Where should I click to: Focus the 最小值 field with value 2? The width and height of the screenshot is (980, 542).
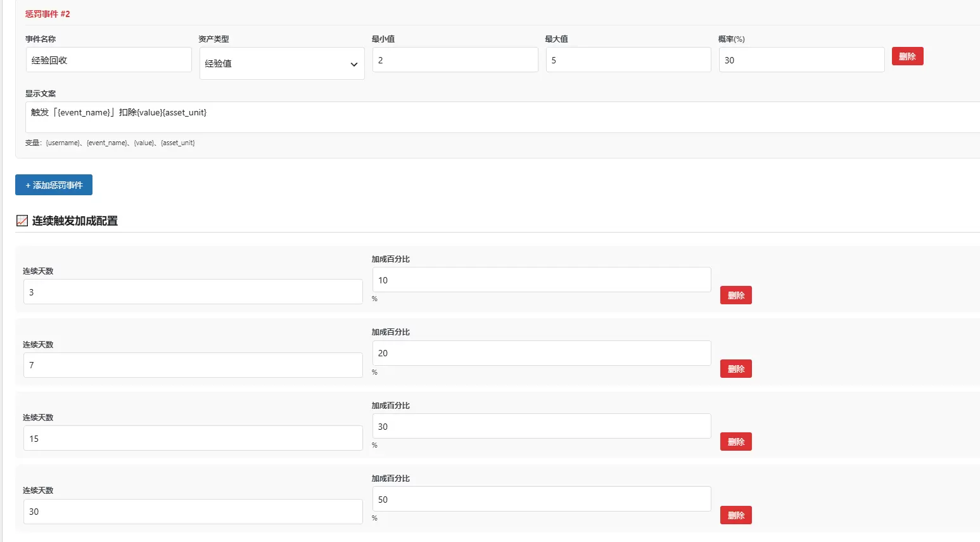[x=455, y=60]
